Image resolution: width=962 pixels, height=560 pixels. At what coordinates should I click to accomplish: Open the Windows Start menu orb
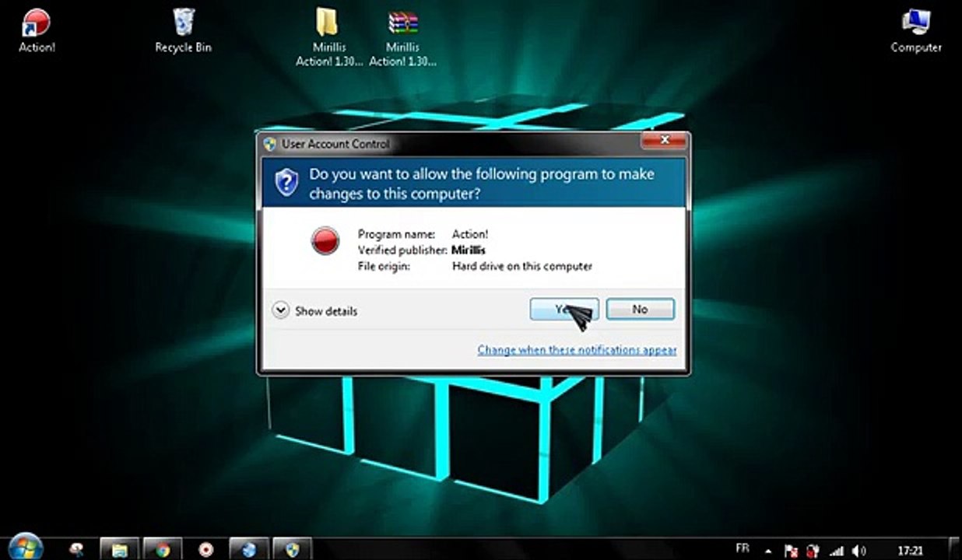coord(25,548)
